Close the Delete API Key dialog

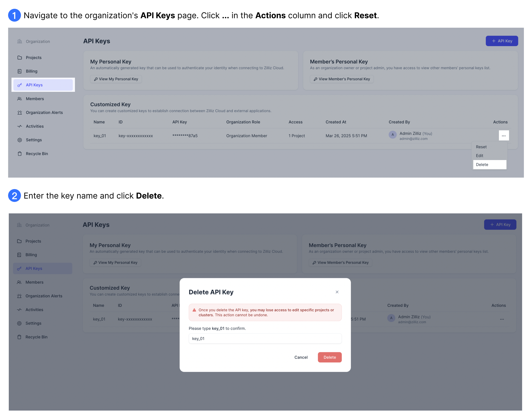337,292
